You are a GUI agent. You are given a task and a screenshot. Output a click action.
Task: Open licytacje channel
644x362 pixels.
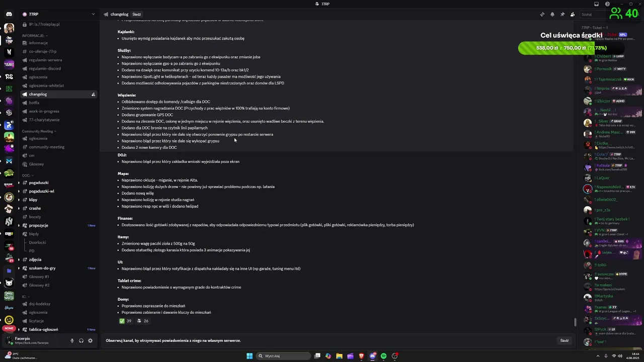click(x=59, y=321)
